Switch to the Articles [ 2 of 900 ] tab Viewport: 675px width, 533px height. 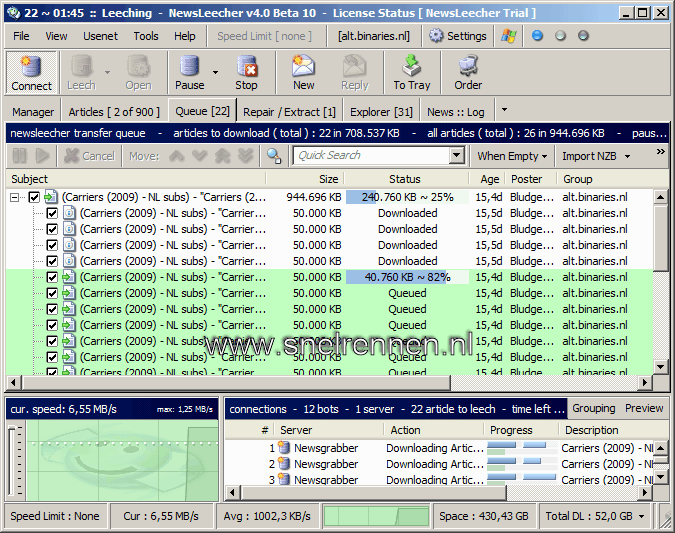[x=114, y=112]
